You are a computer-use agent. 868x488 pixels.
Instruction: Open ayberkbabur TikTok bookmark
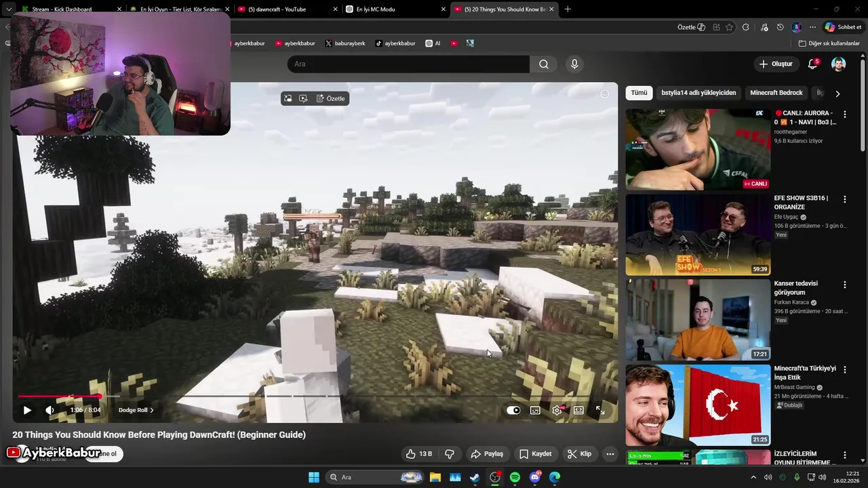[395, 43]
